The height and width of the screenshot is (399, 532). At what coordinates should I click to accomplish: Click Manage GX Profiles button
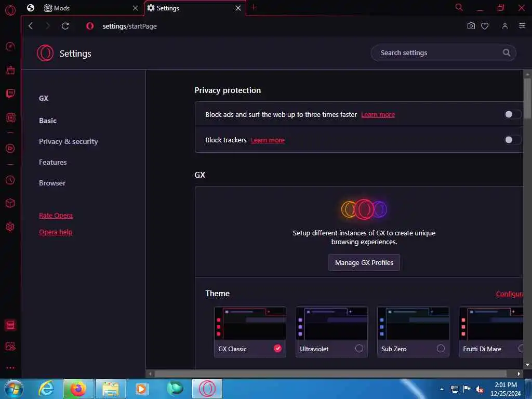[x=364, y=262]
